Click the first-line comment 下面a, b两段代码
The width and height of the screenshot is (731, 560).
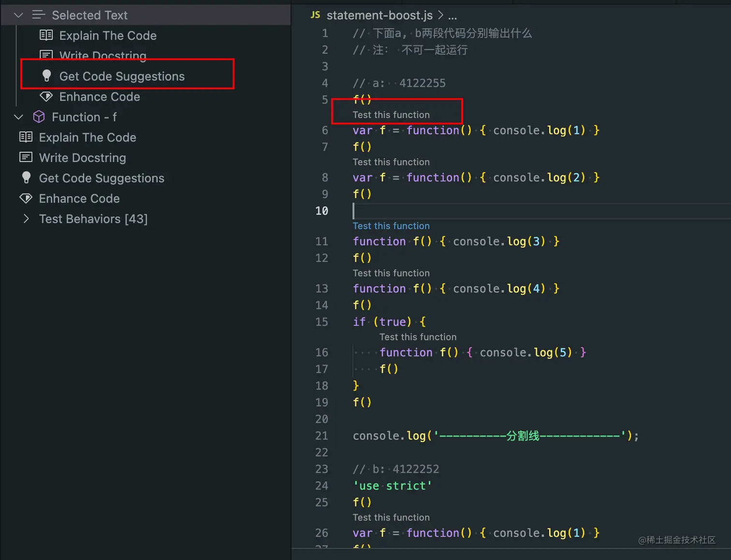(442, 33)
